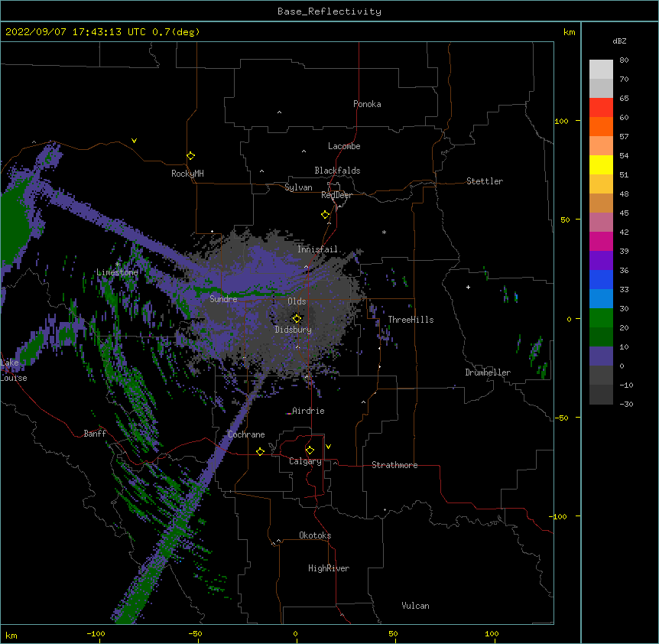
Task: Click the RedDeer city label
Action: 336,195
